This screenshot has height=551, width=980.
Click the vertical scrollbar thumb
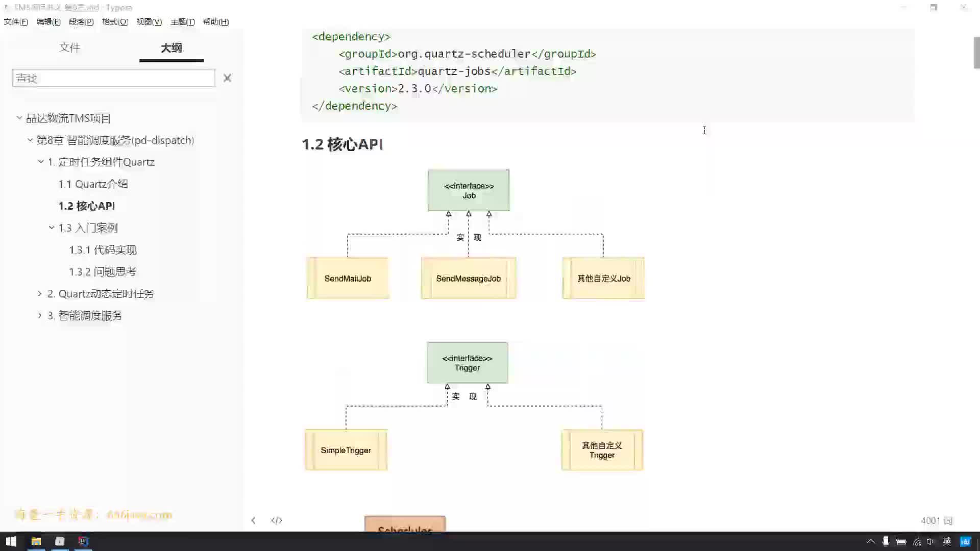976,53
